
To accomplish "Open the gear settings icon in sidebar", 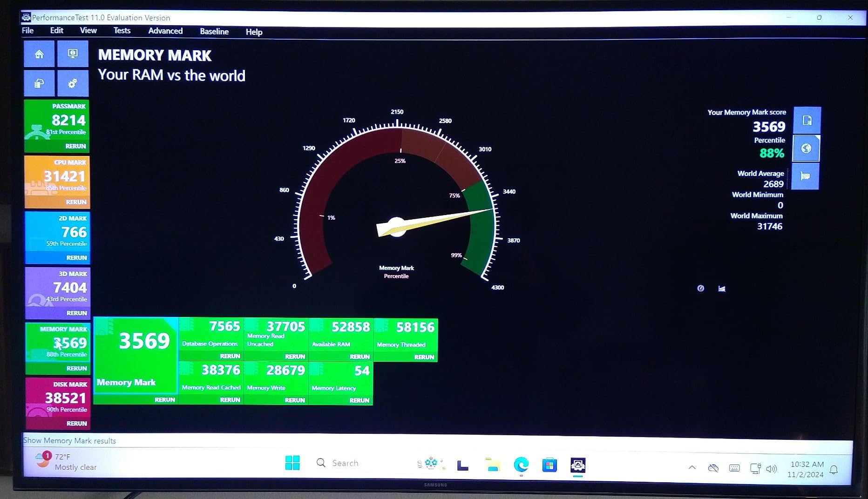I will point(73,83).
